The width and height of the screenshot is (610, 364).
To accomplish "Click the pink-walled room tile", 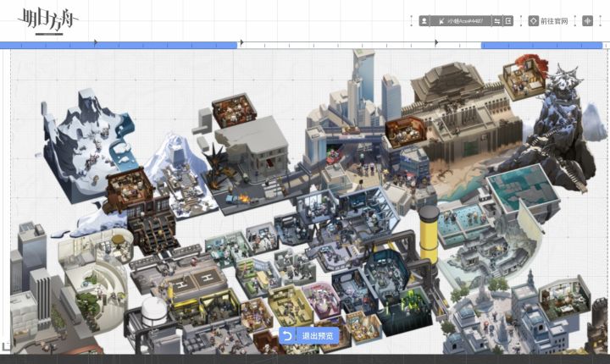I will (322, 301).
